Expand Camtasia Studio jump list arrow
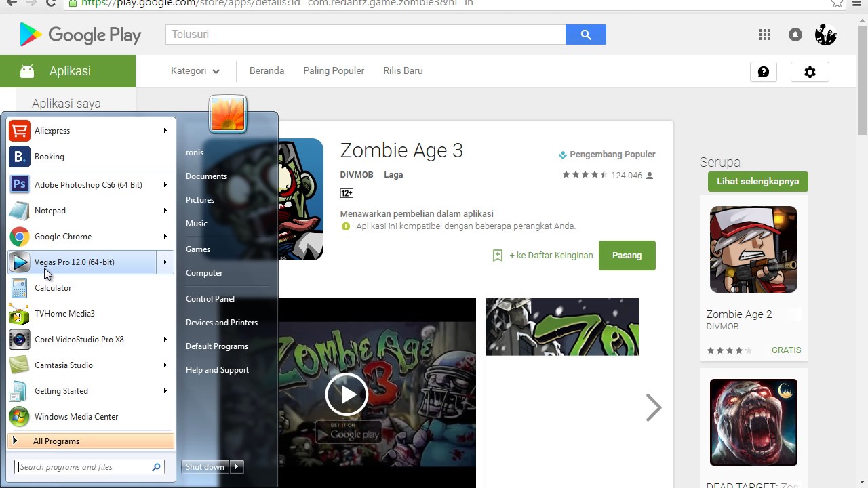868x488 pixels. coord(165,365)
